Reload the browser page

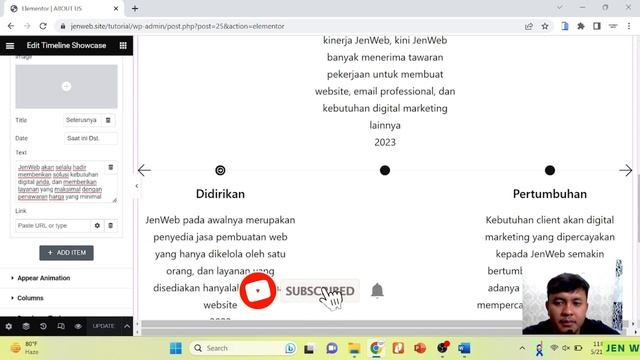pos(43,26)
